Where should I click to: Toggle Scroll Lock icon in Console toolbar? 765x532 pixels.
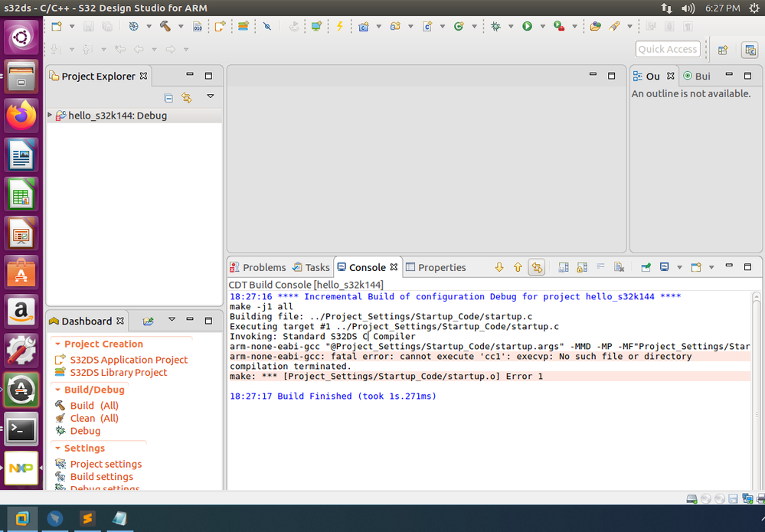[x=582, y=267]
